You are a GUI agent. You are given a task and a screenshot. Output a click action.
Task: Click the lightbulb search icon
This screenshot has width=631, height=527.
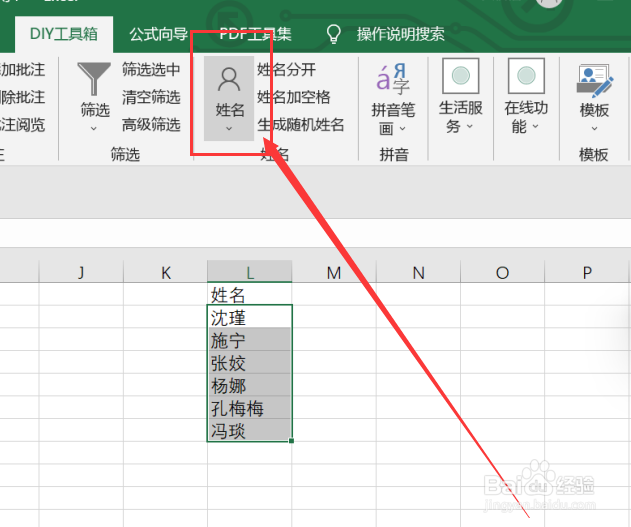334,34
